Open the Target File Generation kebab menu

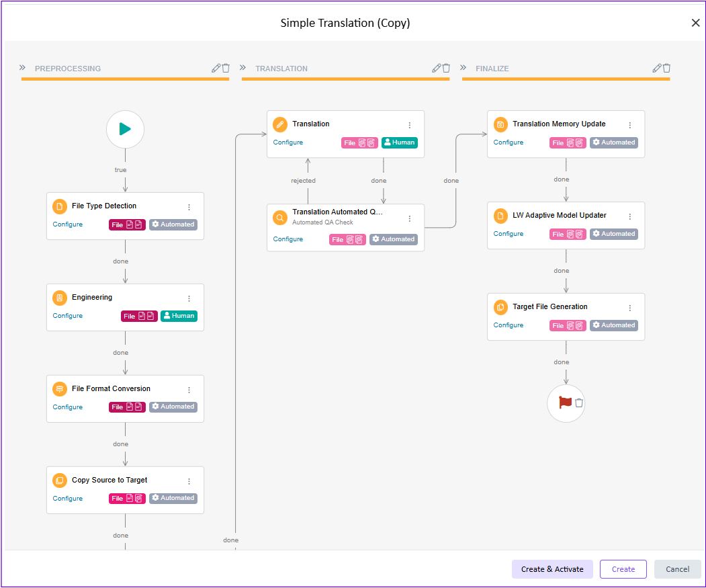pos(629,308)
